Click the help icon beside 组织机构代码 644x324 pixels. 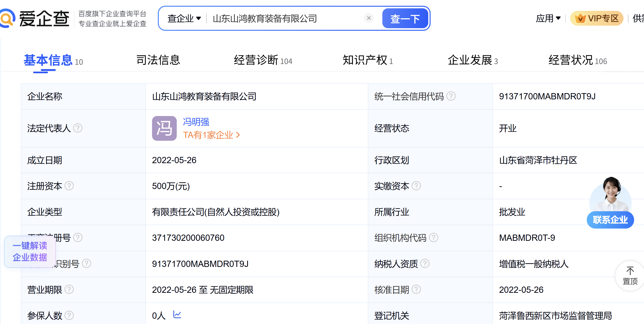433,238
